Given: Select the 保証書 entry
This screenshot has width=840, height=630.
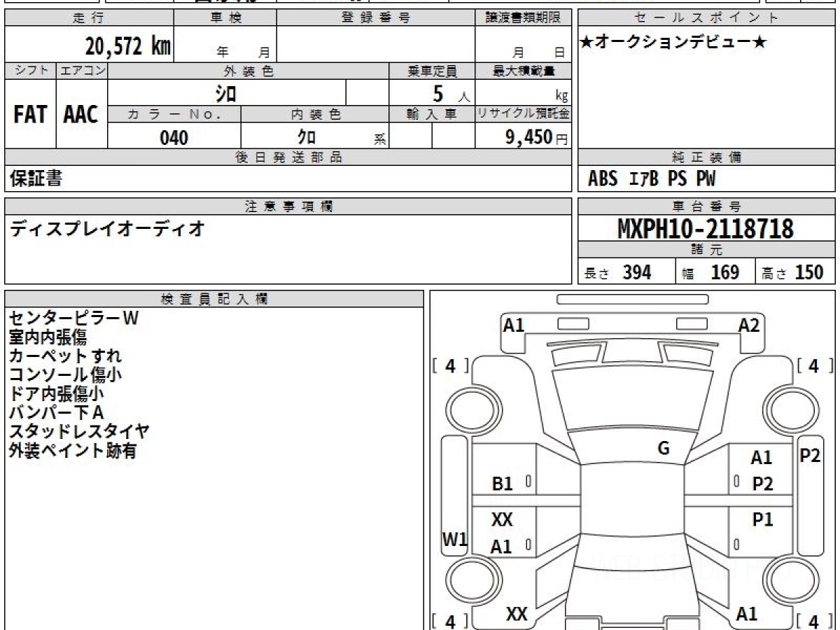Looking at the screenshot, I should (x=36, y=179).
